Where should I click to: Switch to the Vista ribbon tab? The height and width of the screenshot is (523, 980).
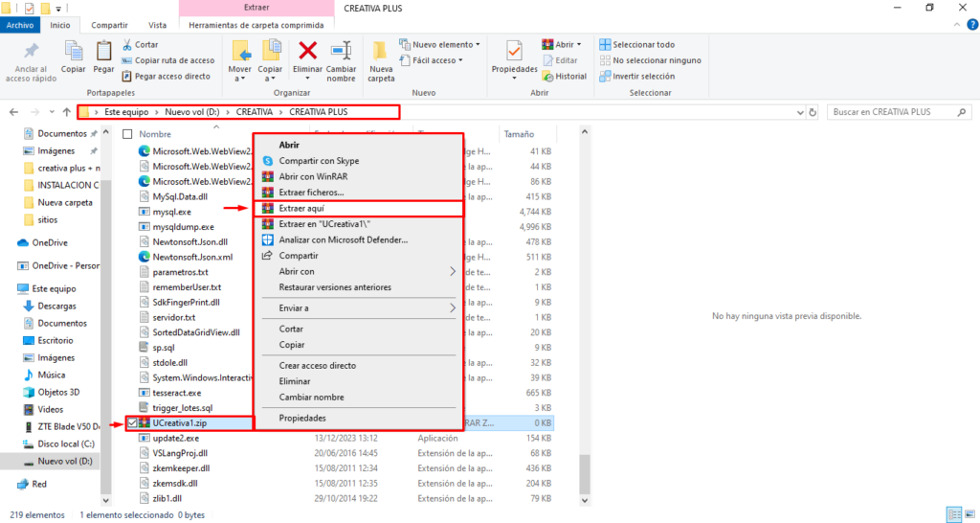coord(158,25)
